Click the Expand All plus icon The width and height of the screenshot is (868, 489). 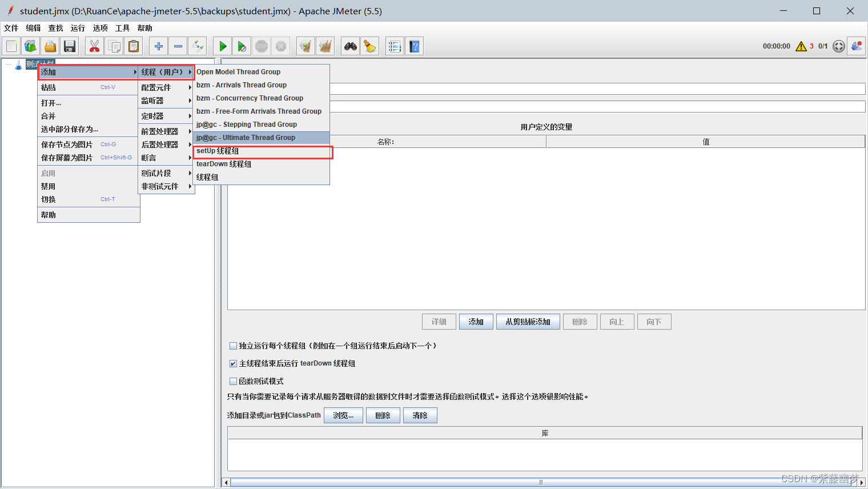point(159,46)
